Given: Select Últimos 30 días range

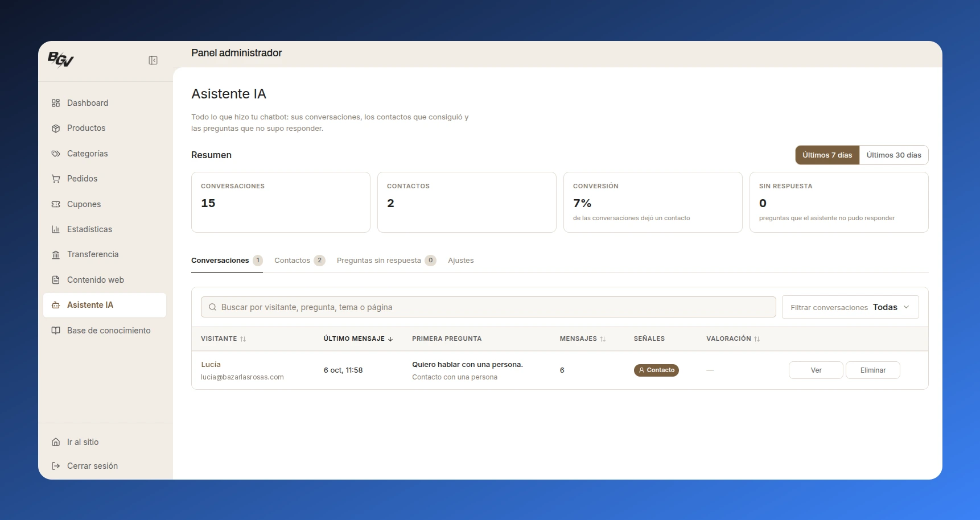Looking at the screenshot, I should [x=893, y=155].
